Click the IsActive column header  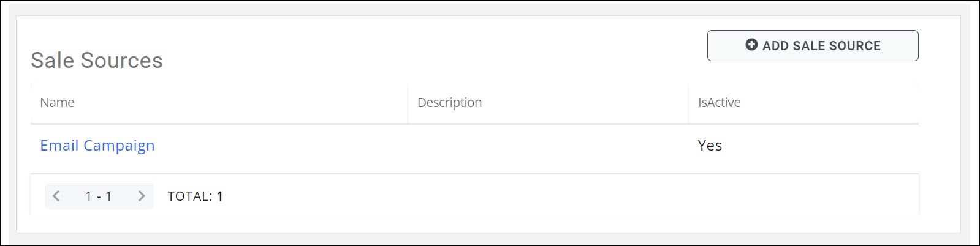pos(719,103)
